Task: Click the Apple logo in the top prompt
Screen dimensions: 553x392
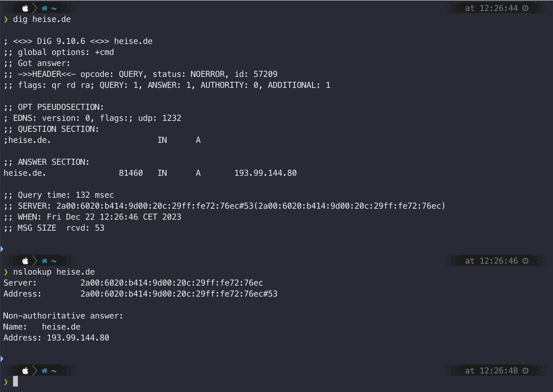Action: pos(25,8)
